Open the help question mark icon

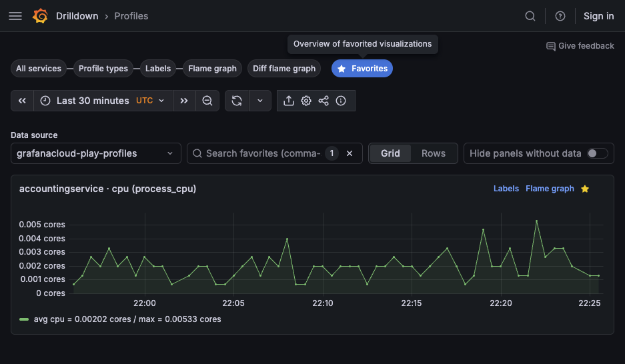click(560, 16)
